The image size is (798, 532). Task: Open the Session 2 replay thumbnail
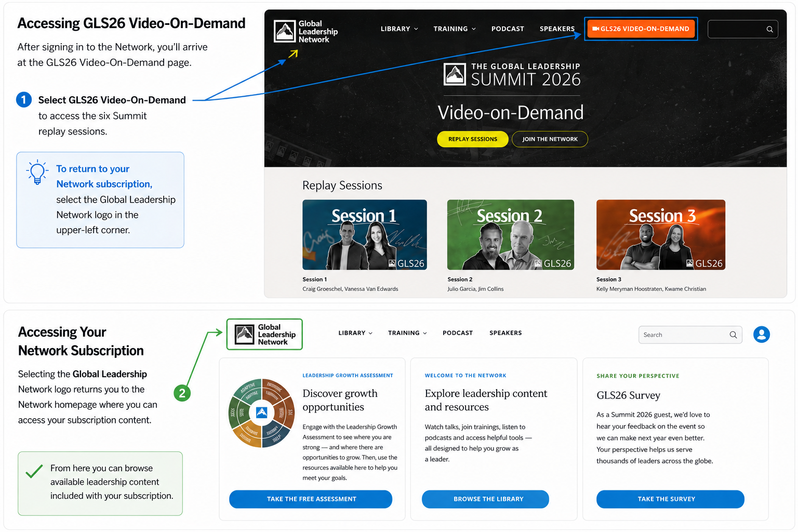pos(511,235)
